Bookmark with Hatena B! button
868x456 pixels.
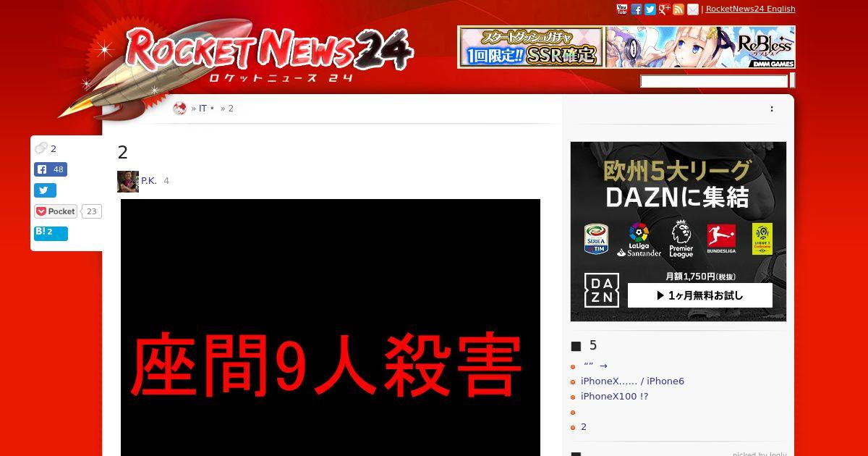[x=51, y=233]
